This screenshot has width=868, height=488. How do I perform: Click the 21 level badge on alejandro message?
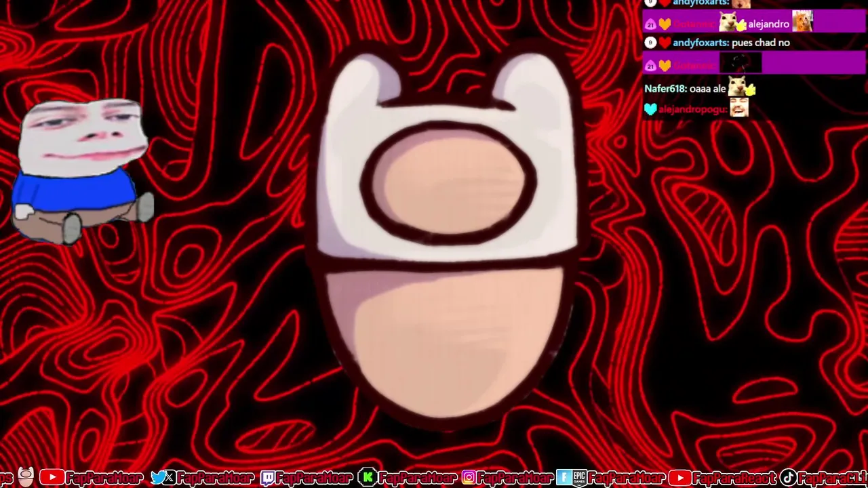click(650, 24)
